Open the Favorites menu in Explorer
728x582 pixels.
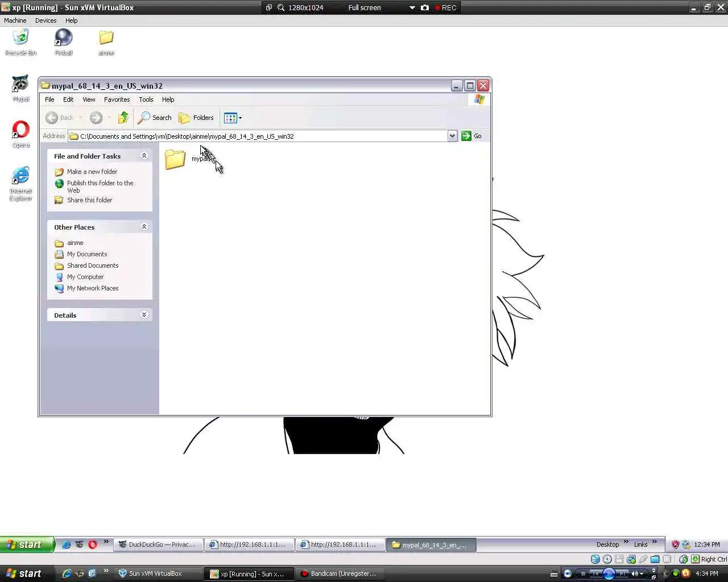click(x=117, y=99)
